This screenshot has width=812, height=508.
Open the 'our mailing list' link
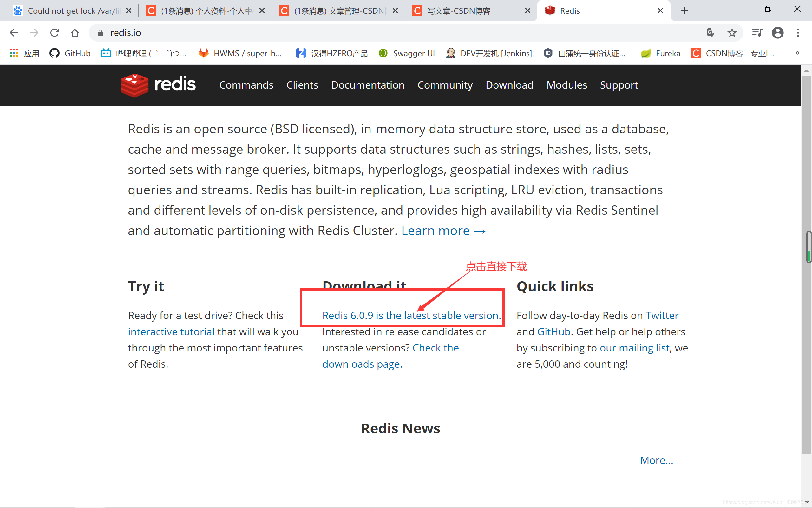[x=634, y=348]
